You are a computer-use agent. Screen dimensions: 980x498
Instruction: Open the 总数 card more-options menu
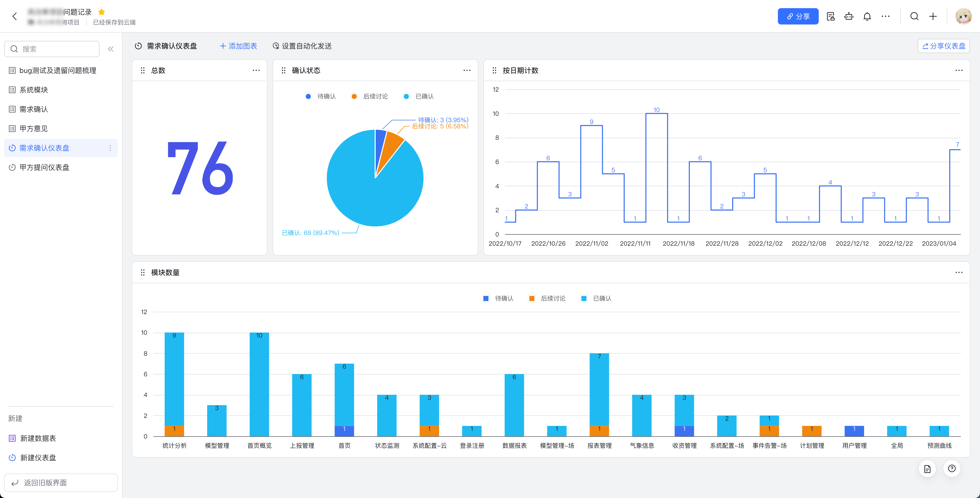point(256,70)
